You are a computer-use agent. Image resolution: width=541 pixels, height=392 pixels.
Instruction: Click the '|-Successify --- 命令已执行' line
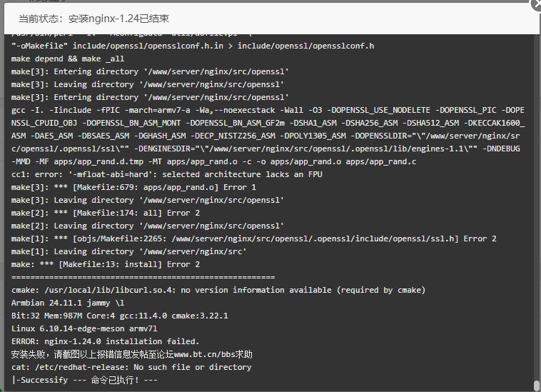pyautogui.click(x=84, y=380)
